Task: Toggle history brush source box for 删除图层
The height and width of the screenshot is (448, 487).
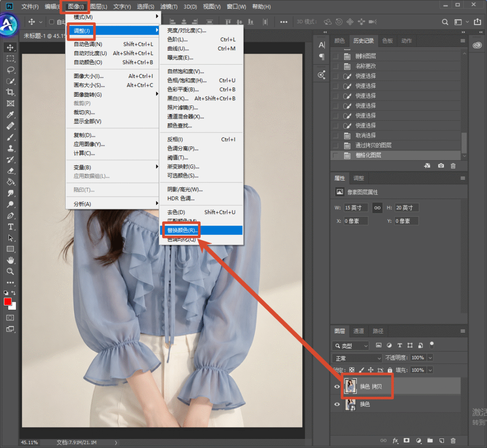Action: pyautogui.click(x=335, y=56)
